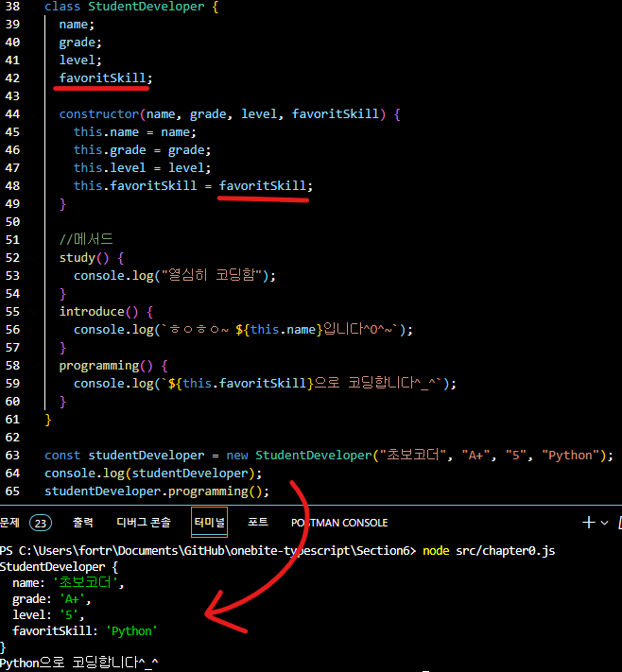Click line number 65 in the gutter
The image size is (622, 672).
pyautogui.click(x=12, y=491)
